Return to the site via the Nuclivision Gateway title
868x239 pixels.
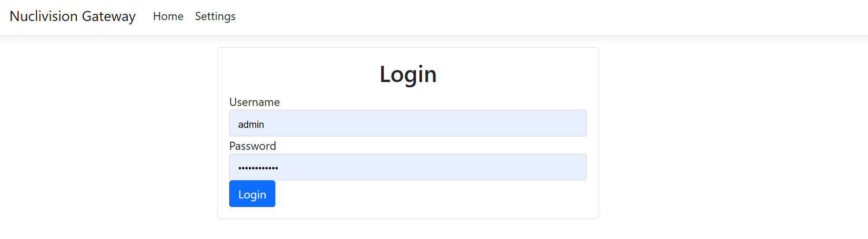(x=72, y=16)
